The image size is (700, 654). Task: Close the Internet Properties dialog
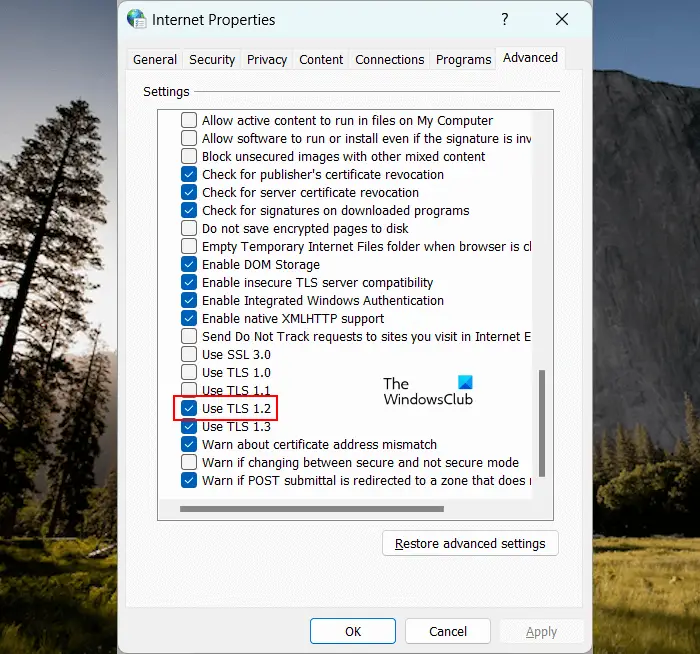click(562, 19)
